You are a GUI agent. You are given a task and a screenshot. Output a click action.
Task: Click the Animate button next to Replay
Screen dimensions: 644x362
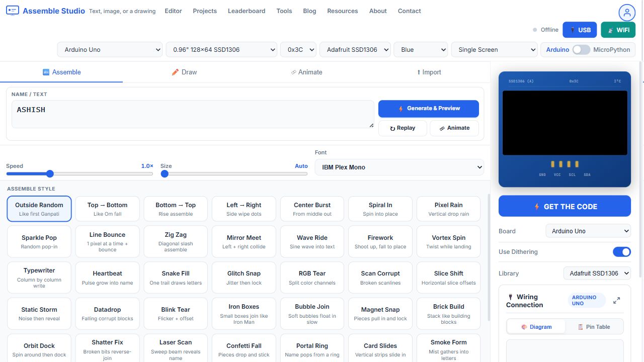[454, 128]
